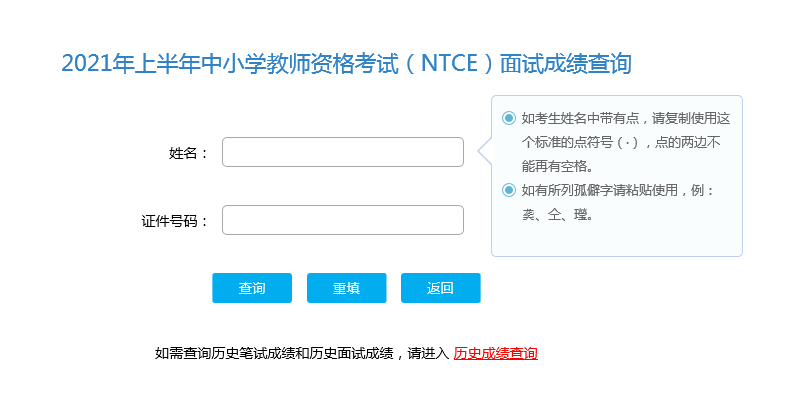Click the tip line starting 如考生姓名中带有点
Screen dimensions: 792x414
click(x=626, y=118)
